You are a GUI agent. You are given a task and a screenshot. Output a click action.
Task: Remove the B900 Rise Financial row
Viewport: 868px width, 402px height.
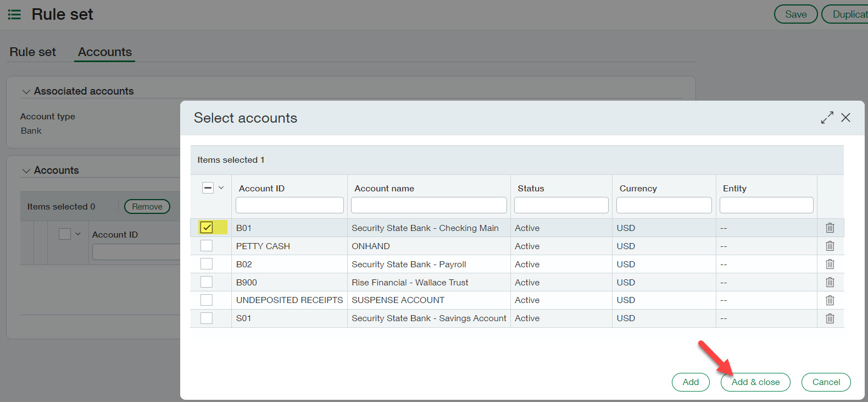tap(830, 282)
